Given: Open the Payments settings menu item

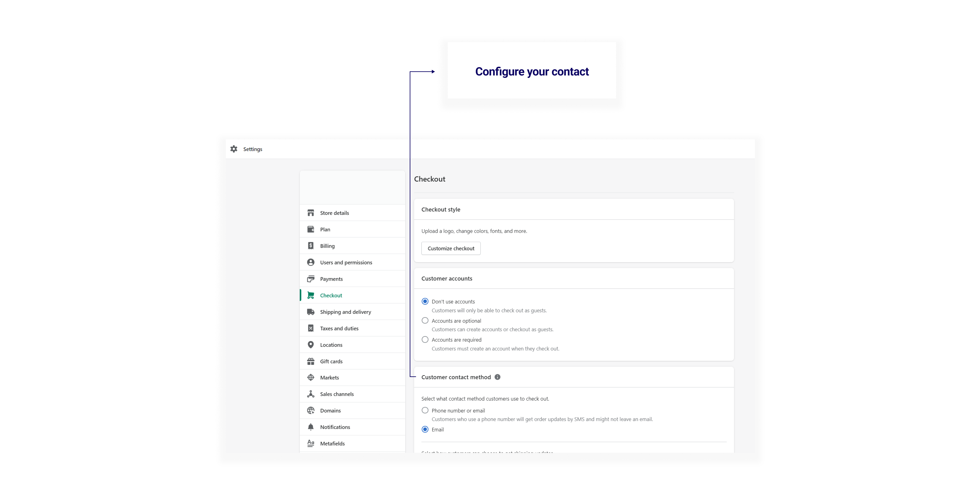Looking at the screenshot, I should click(331, 279).
